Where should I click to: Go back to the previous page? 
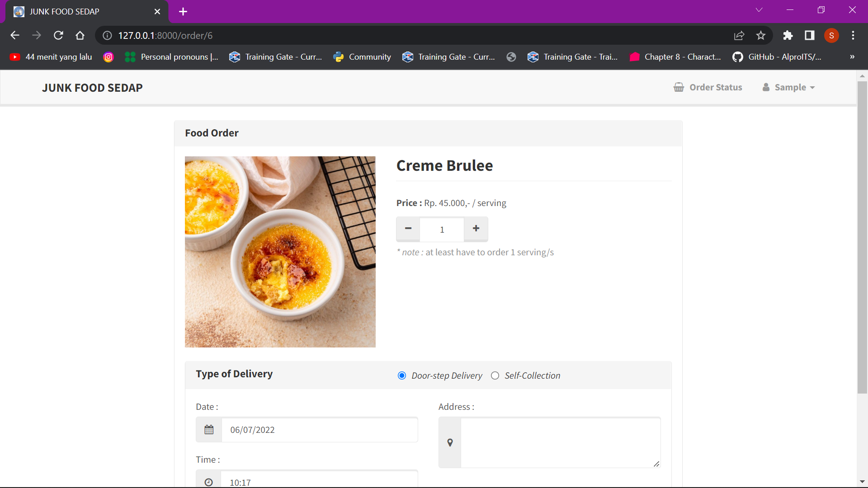coord(15,35)
